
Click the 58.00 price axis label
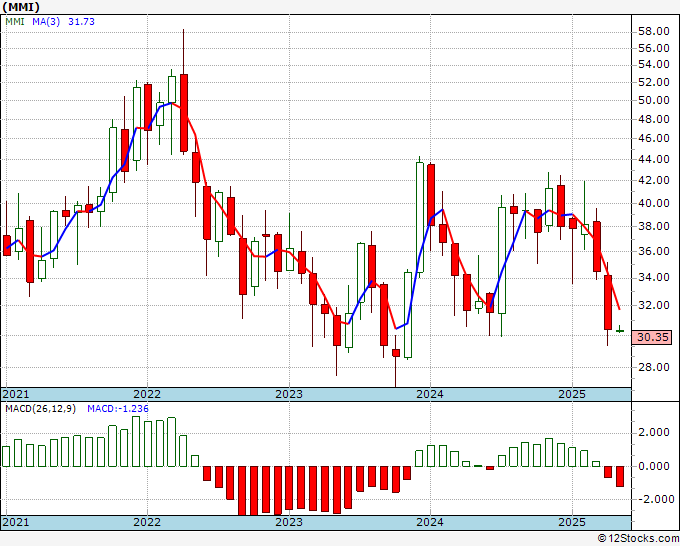654,31
